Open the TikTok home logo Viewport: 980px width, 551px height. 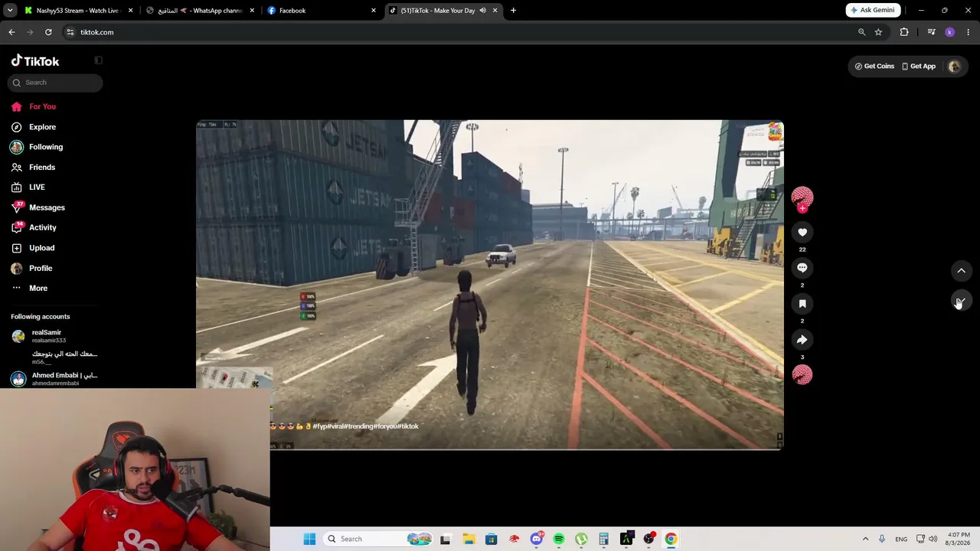[35, 61]
